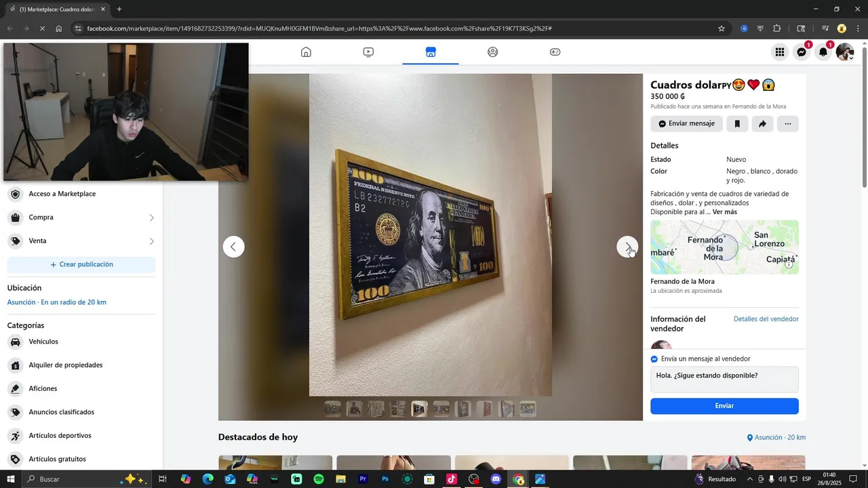Expand the Venta section chevron
This screenshot has height=488, width=868.
[151, 241]
